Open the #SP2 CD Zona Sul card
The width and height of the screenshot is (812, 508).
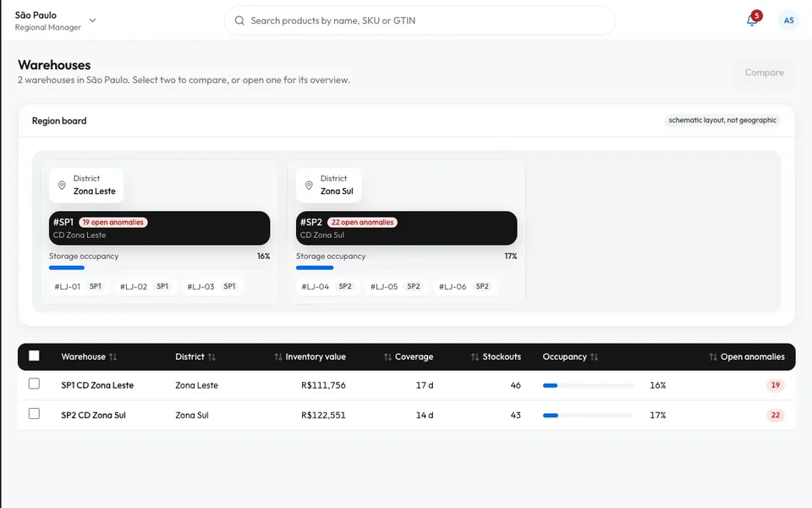click(x=407, y=228)
